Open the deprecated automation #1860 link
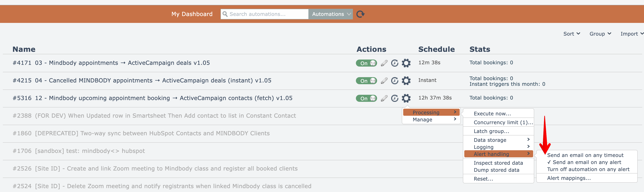The height and width of the screenshot is (192, 644). 152,133
